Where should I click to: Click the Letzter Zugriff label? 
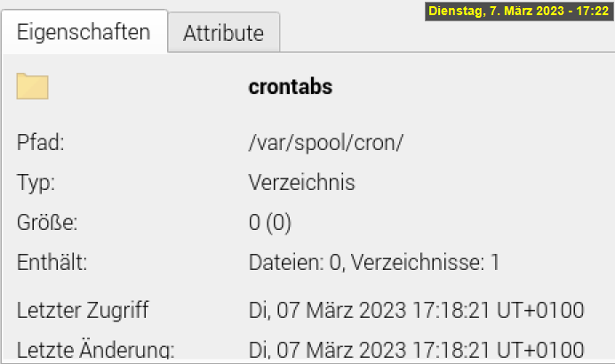coord(83,310)
